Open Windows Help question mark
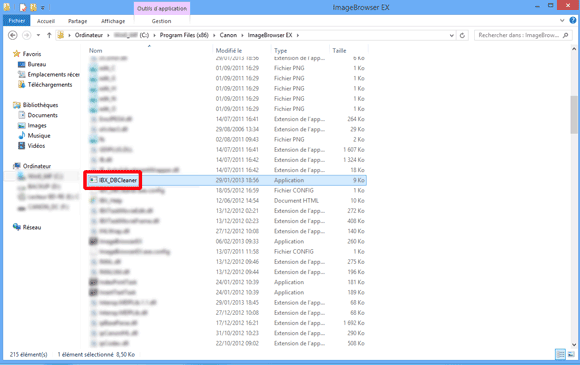 pos(573,21)
